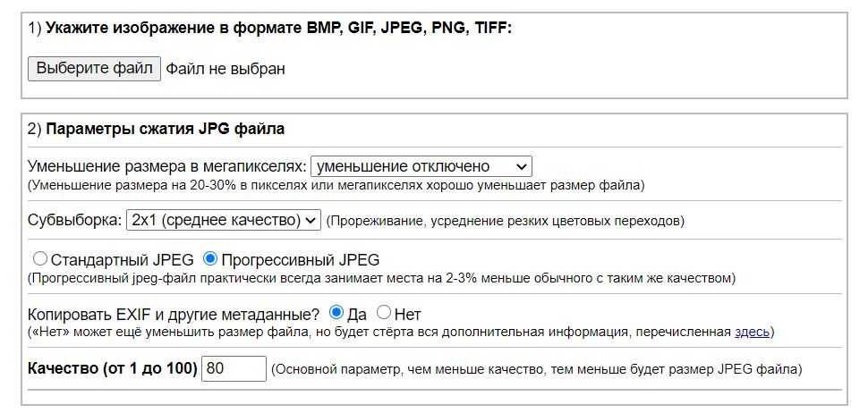
Task: Click the "Качество (от 1 до 100)" label
Action: coord(113,368)
